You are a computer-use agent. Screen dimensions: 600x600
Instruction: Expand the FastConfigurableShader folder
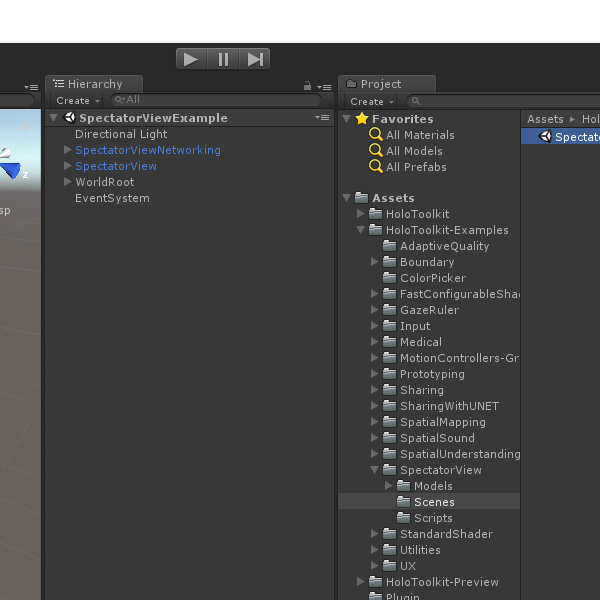(375, 293)
